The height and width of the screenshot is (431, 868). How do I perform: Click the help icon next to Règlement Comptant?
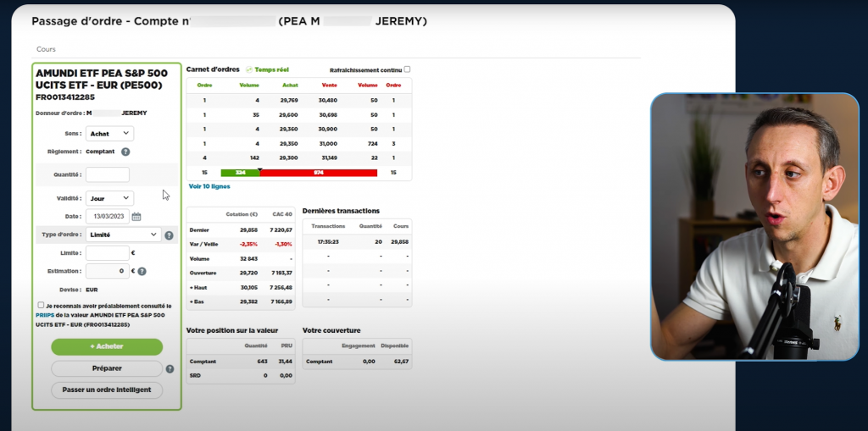(x=125, y=152)
